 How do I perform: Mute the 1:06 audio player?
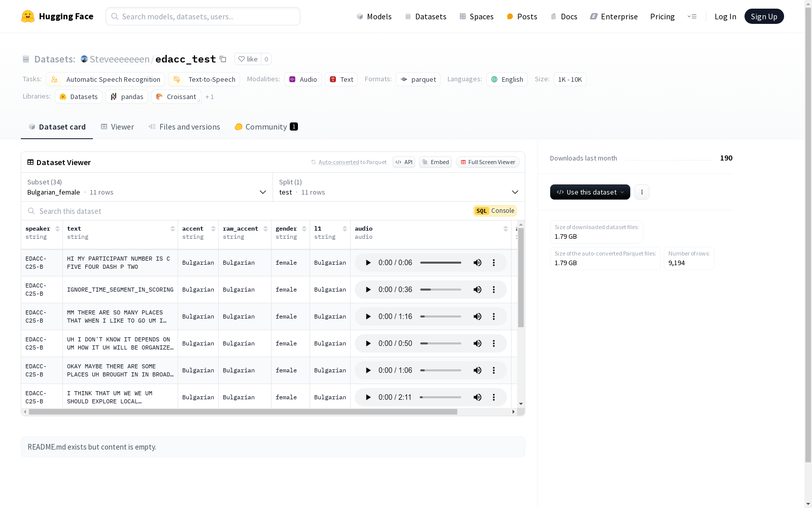[478, 370]
